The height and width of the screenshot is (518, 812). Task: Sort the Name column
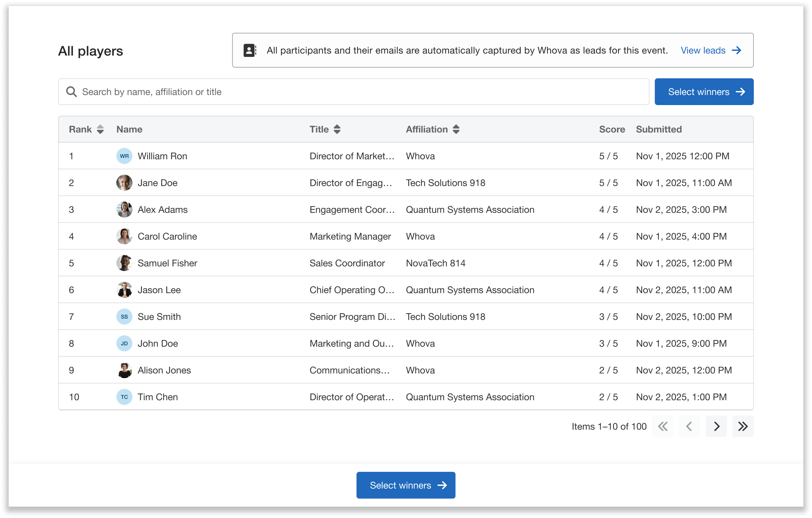(x=129, y=129)
